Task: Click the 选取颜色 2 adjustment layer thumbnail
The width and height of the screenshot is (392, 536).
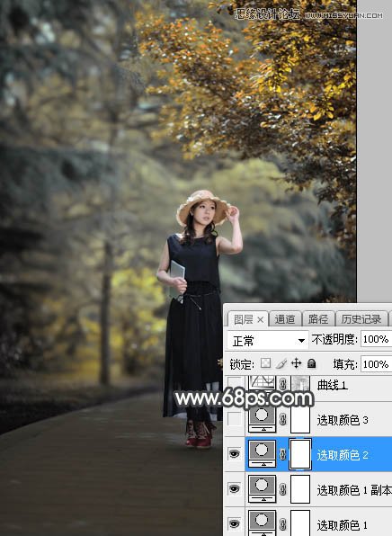Action: pos(263,453)
